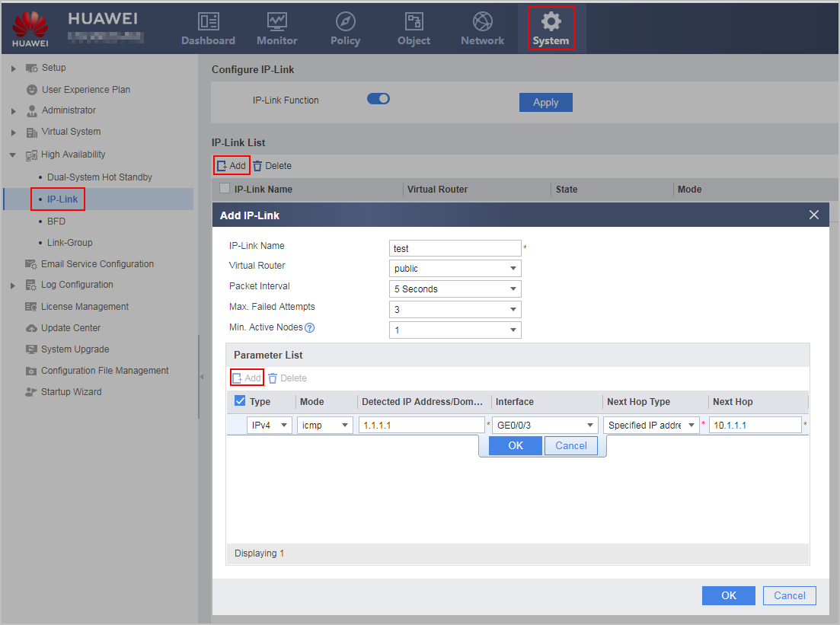Click the Delete trash icon in IP-Link List
This screenshot has width=840, height=625.
coord(257,166)
